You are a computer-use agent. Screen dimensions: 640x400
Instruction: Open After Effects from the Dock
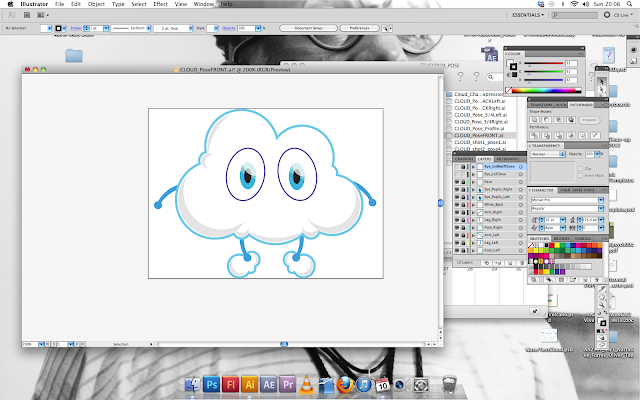point(269,384)
